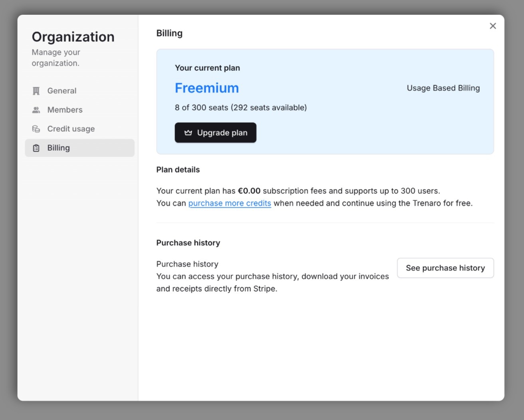Switch to the Credit usage section
Viewport: 524px width, 420px height.
click(71, 129)
